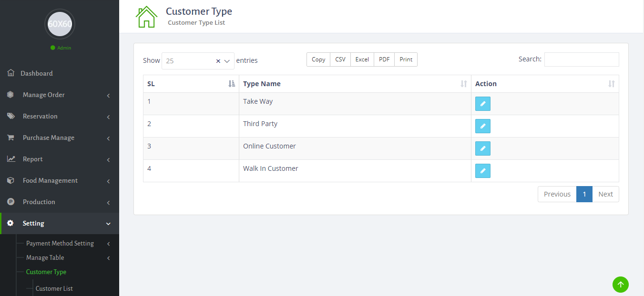The width and height of the screenshot is (644, 296).
Task: Click the edit pencil for Take Way
Action: coord(482,104)
